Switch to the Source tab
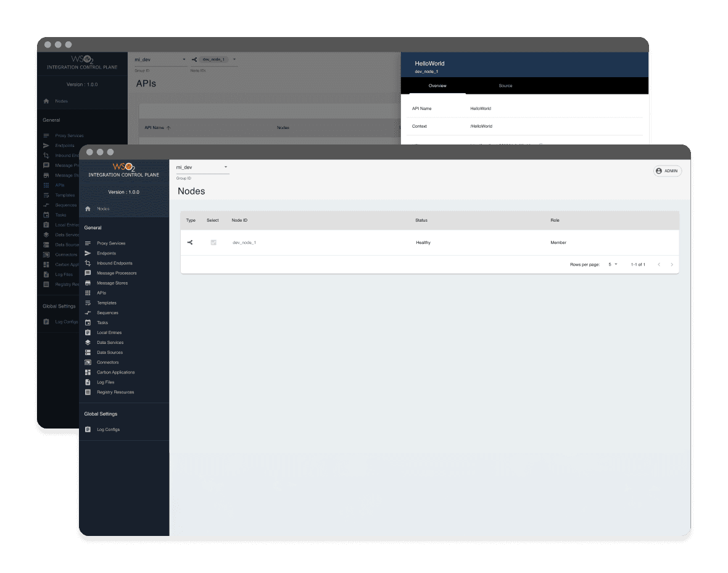This screenshot has height=573, width=728. coord(505,86)
